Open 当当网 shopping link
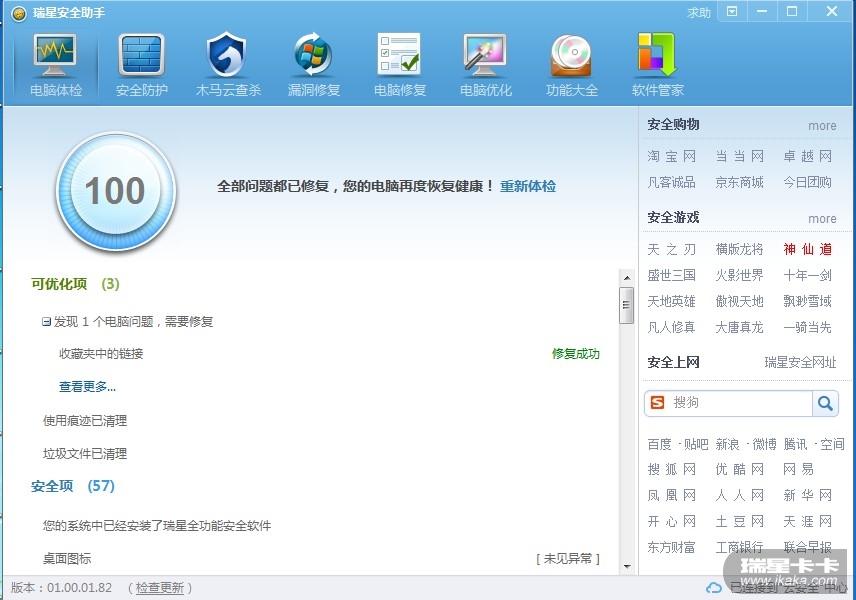 coord(740,157)
